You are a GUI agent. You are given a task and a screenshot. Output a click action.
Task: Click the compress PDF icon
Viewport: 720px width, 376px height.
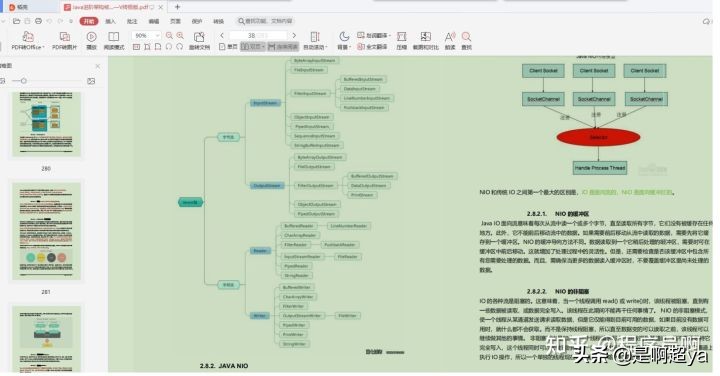coord(402,37)
